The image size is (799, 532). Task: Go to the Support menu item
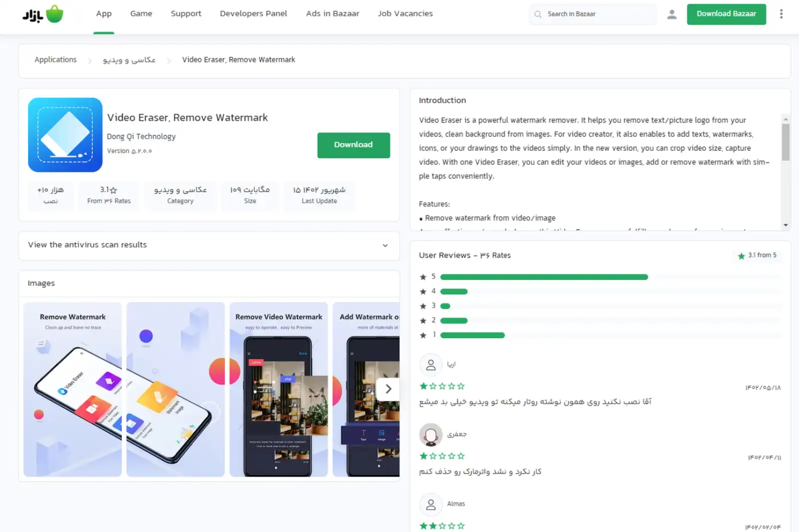point(186,14)
